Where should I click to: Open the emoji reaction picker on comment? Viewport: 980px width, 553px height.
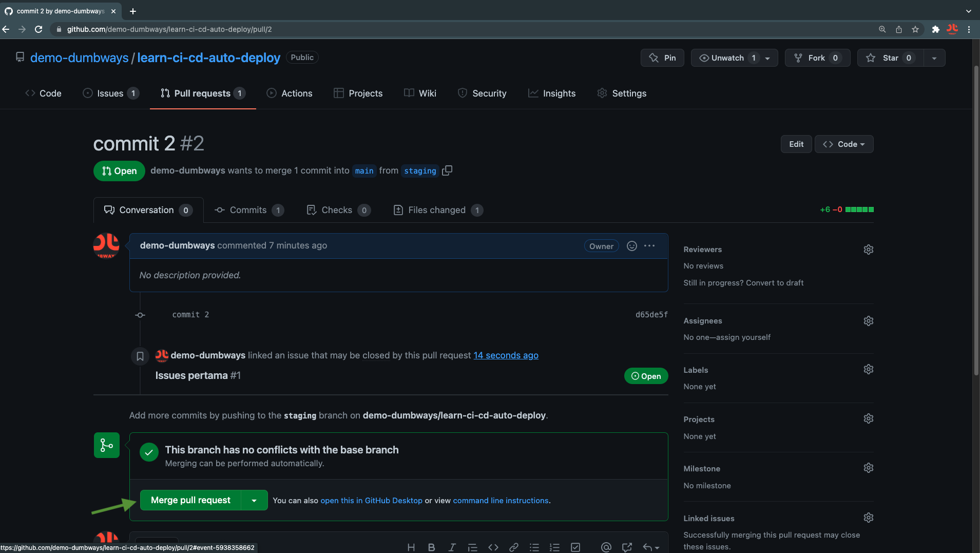(x=632, y=246)
